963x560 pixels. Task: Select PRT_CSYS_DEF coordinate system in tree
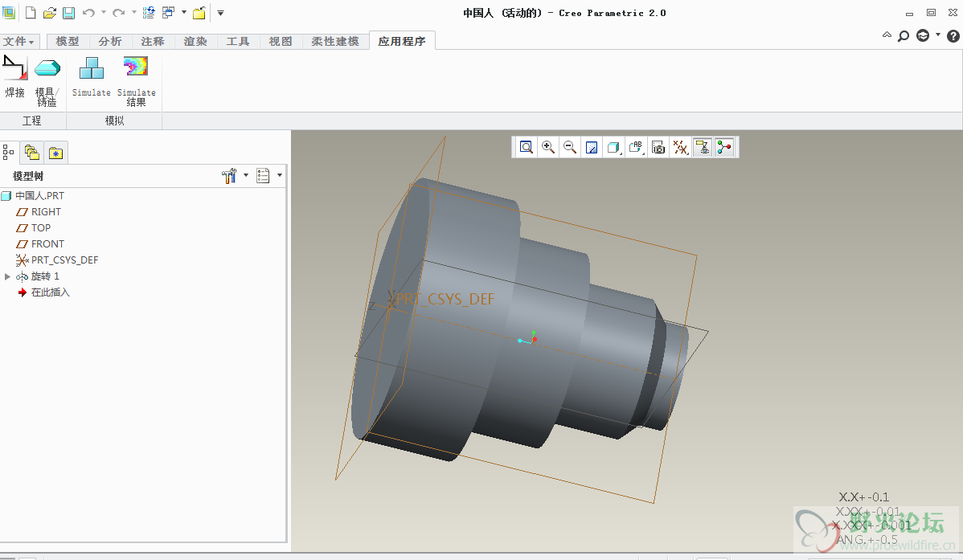coord(64,260)
